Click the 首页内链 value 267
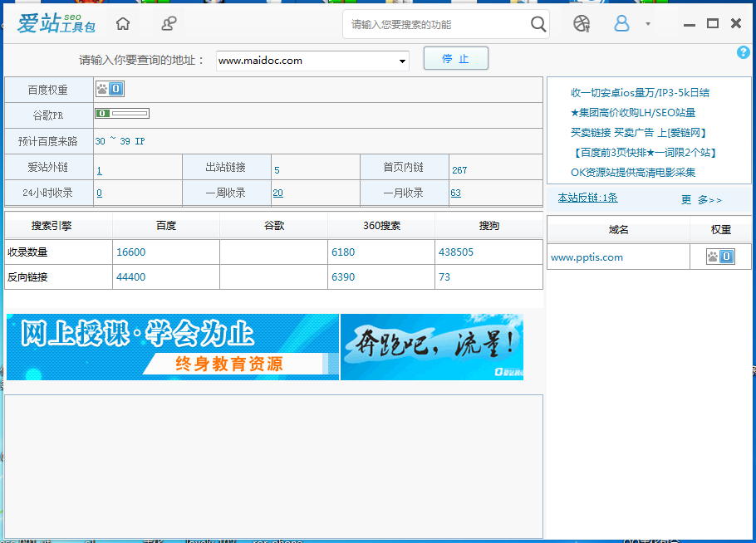Screen dimensions: 756x543 point(459,170)
